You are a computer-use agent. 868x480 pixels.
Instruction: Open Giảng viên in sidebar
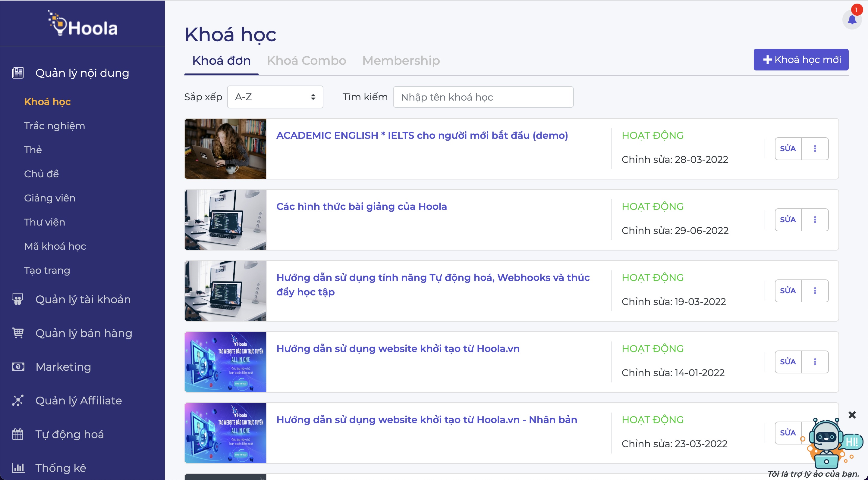pos(49,198)
